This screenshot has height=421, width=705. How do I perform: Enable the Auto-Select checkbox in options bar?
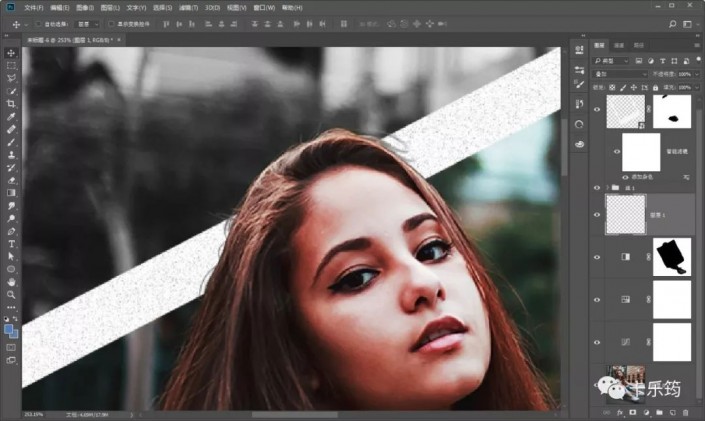coord(39,24)
